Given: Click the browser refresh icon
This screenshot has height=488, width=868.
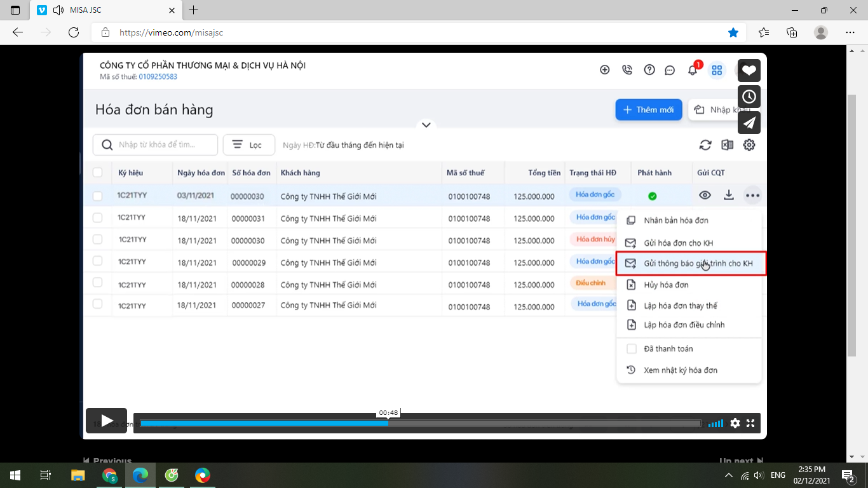Looking at the screenshot, I should tap(74, 32).
